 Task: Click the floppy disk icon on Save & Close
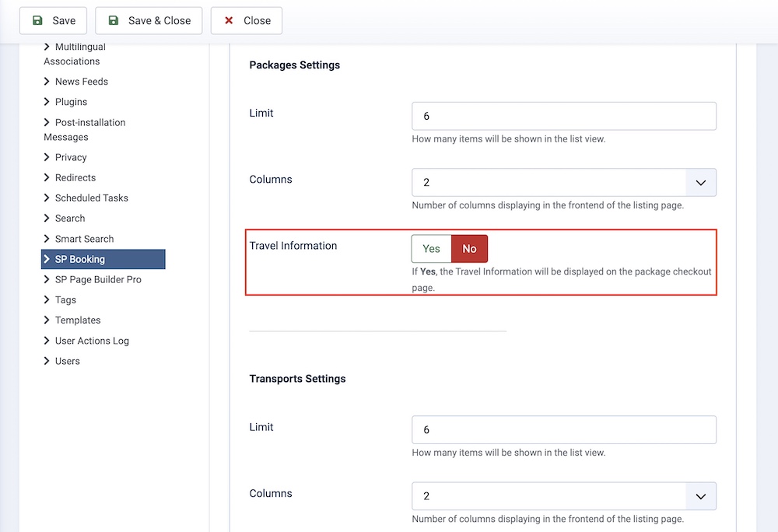point(114,21)
